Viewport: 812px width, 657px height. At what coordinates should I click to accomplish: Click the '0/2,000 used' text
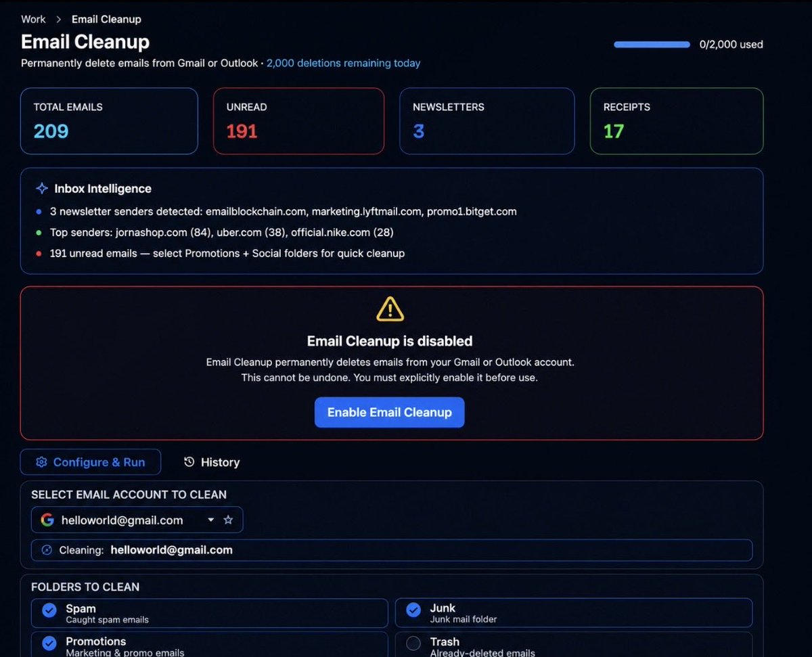point(731,45)
